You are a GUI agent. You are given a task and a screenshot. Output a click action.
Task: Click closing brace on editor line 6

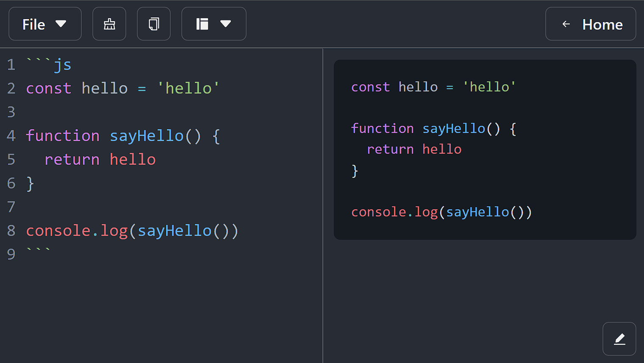(x=30, y=184)
